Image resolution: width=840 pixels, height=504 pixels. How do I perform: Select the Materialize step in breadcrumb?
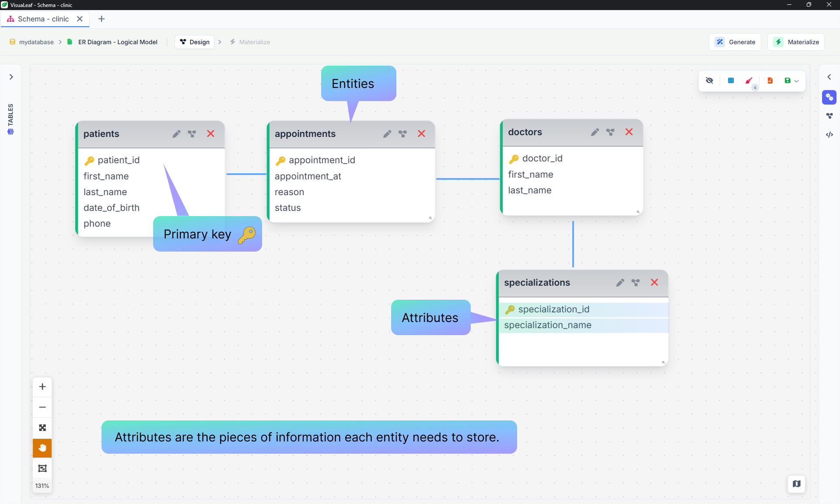250,42
